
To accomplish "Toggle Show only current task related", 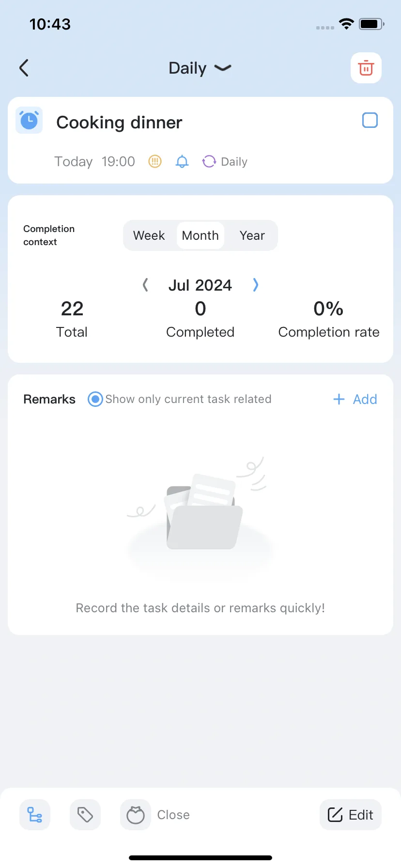I will 95,399.
